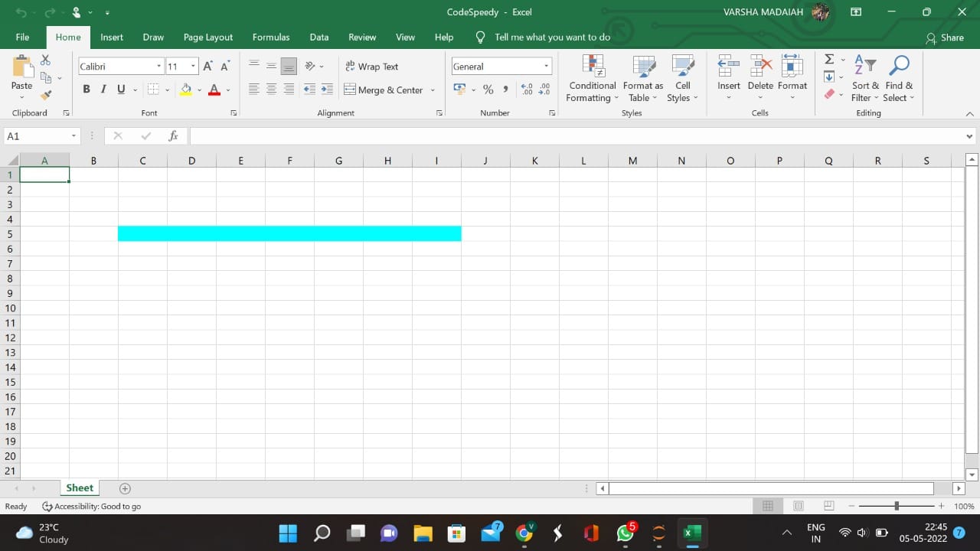The width and height of the screenshot is (980, 551).
Task: Open the Name Box dropdown arrow
Action: tap(74, 136)
